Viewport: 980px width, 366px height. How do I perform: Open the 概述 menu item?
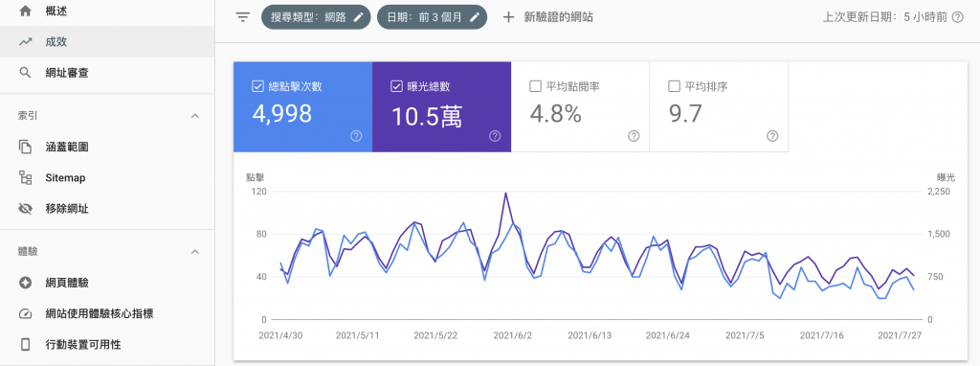(x=107, y=11)
